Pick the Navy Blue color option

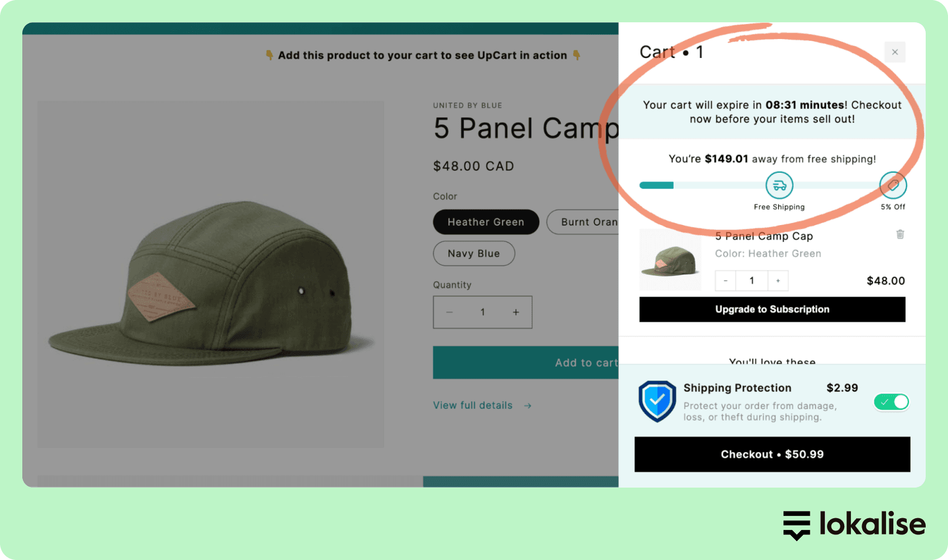[x=473, y=254]
